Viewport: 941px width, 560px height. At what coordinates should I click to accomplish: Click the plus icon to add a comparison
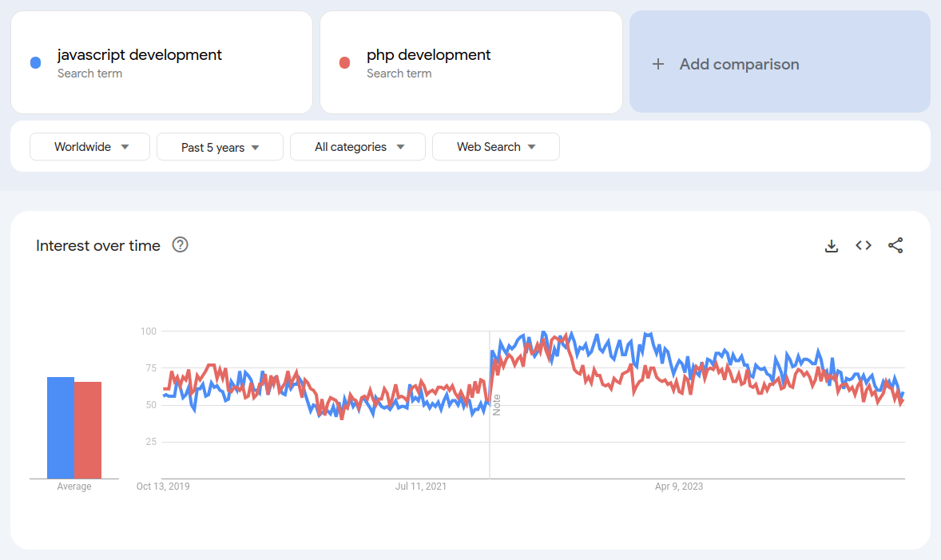point(657,64)
